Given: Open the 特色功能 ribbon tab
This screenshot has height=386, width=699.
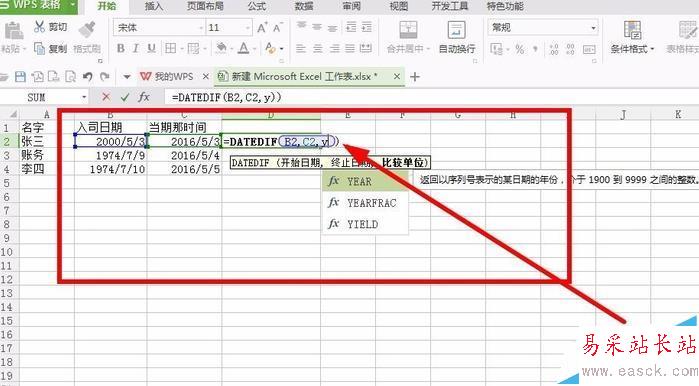Looking at the screenshot, I should point(505,6).
